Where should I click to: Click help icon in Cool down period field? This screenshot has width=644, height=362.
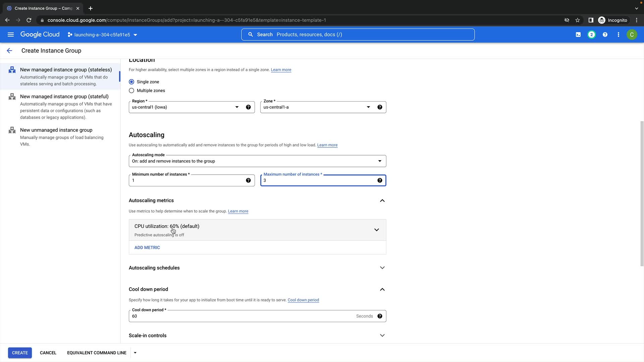[x=380, y=316]
